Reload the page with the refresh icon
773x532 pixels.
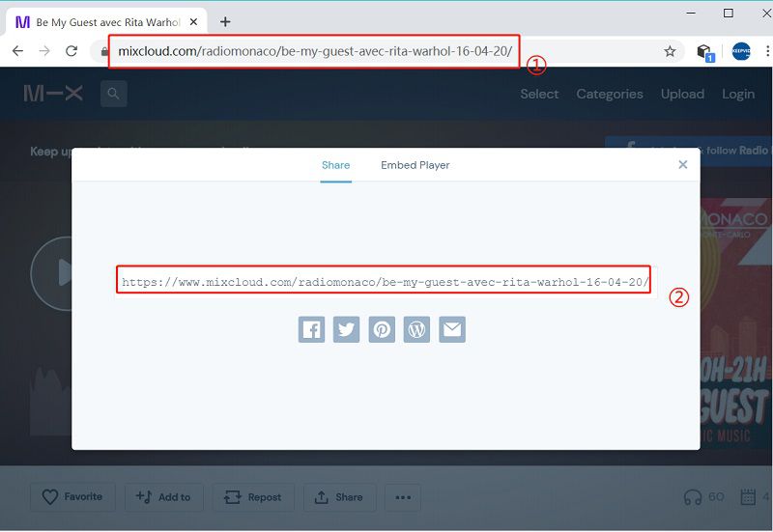point(72,51)
